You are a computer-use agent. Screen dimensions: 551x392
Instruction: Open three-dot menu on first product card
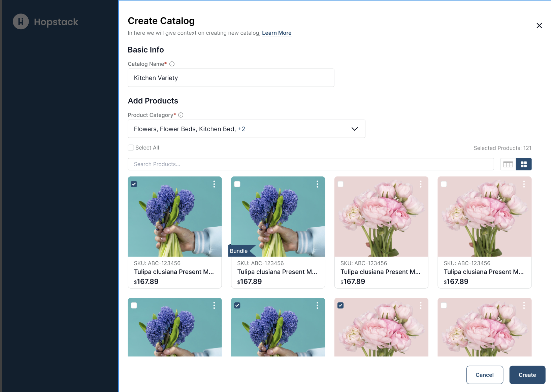pyautogui.click(x=214, y=184)
